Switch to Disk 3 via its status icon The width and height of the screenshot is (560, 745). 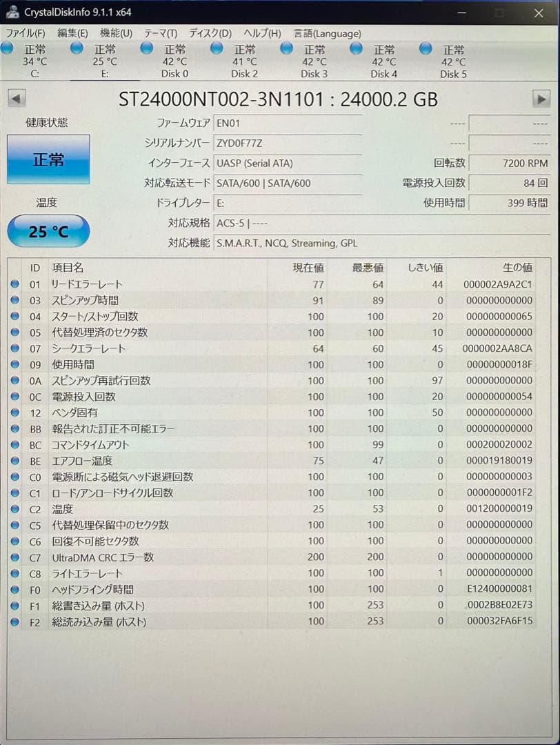click(x=286, y=48)
